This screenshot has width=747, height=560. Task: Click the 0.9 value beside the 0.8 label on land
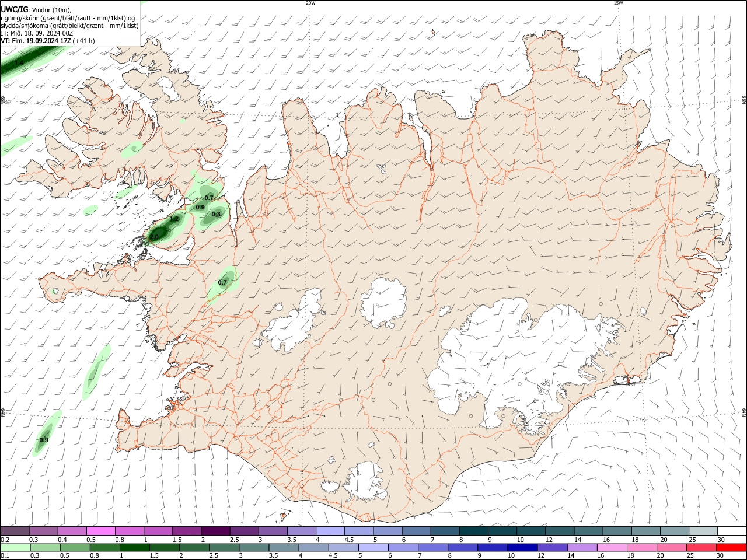click(x=200, y=207)
